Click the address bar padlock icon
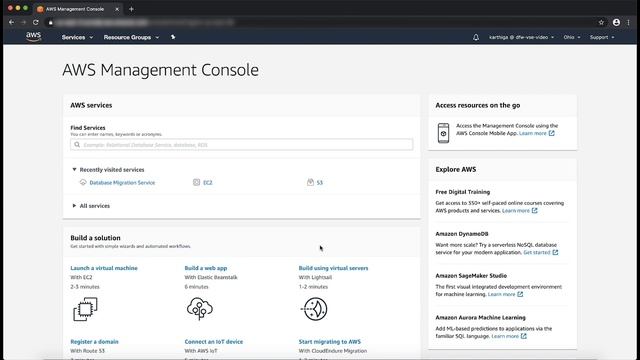 tap(51, 22)
